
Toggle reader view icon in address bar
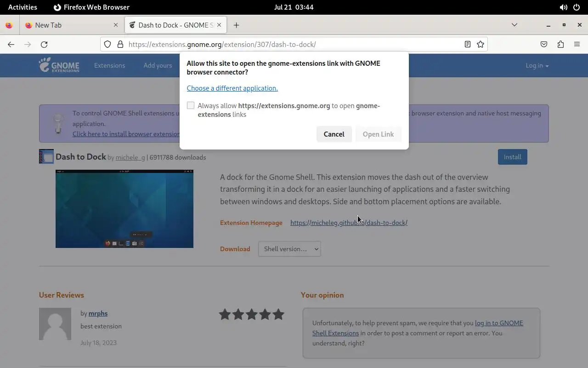[x=467, y=44]
